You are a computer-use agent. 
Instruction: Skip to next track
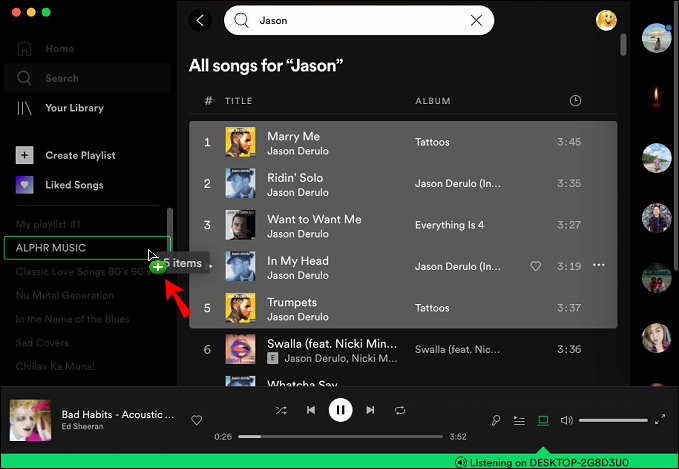click(x=370, y=410)
